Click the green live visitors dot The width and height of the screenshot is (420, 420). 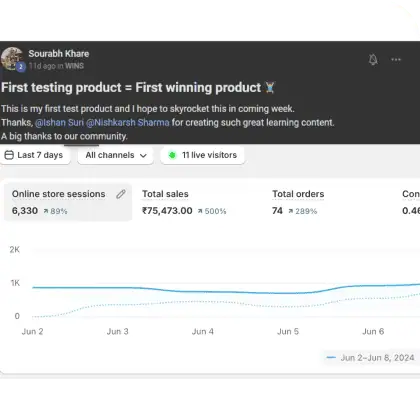point(172,155)
